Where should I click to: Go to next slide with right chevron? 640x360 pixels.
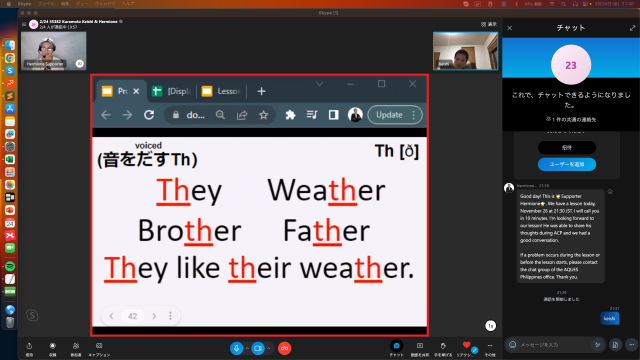tap(154, 316)
